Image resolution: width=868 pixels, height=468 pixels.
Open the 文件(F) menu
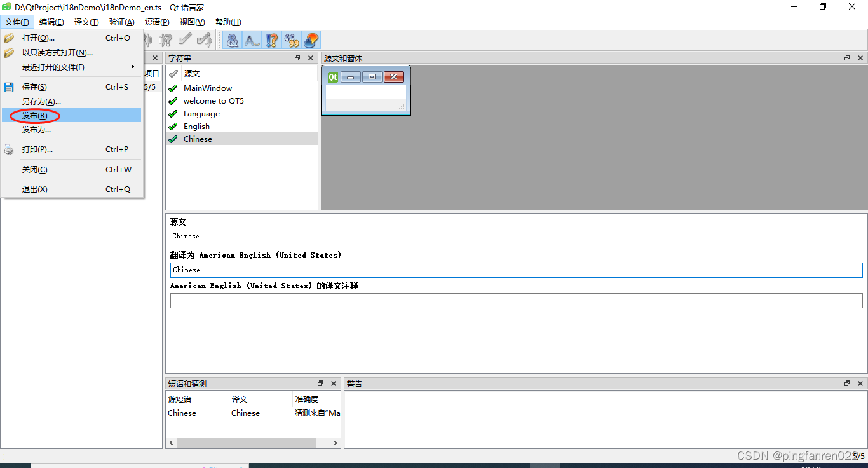17,22
